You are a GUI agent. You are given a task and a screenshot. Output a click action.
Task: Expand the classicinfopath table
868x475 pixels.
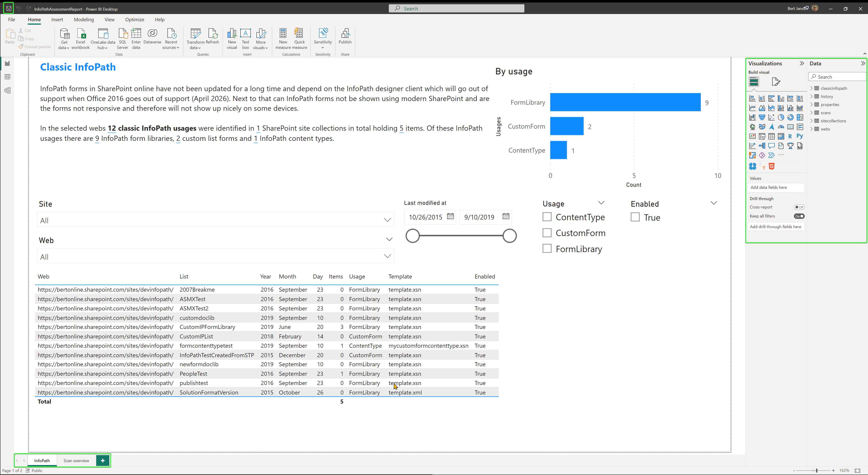coord(811,88)
